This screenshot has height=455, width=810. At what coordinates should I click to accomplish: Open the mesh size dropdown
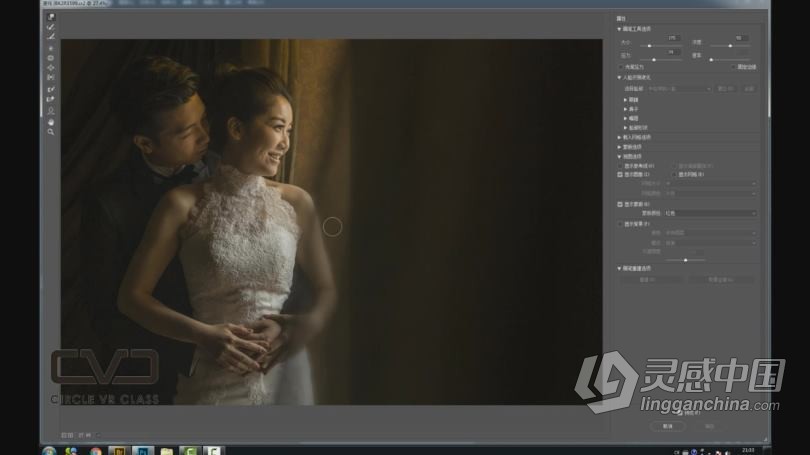pyautogui.click(x=710, y=183)
